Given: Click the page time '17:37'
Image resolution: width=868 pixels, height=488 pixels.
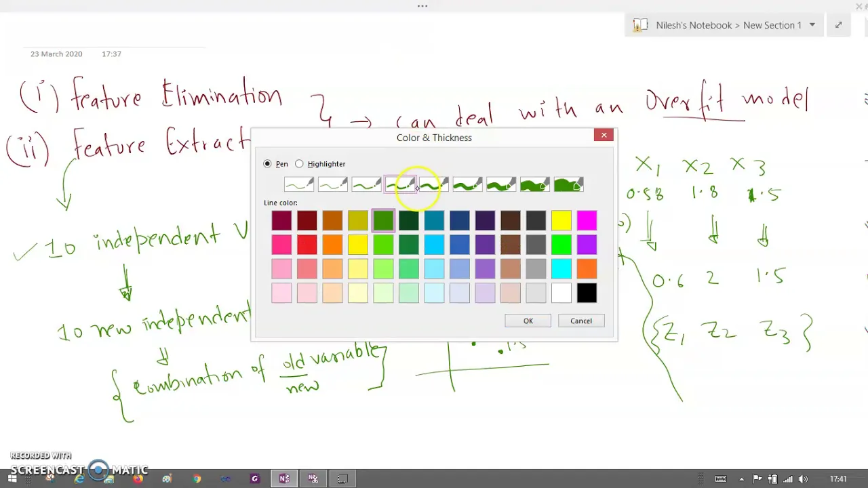Looking at the screenshot, I should point(111,54).
